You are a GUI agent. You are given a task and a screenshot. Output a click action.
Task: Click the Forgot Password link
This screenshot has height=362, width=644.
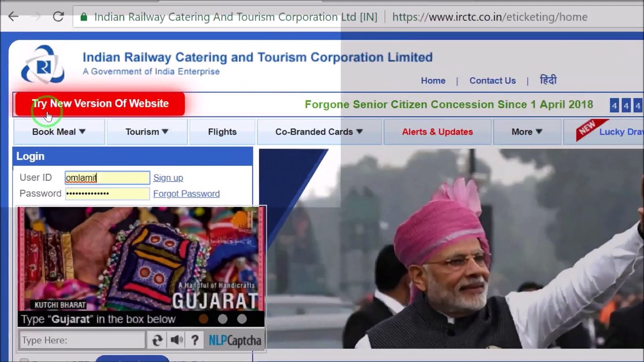coord(186,194)
